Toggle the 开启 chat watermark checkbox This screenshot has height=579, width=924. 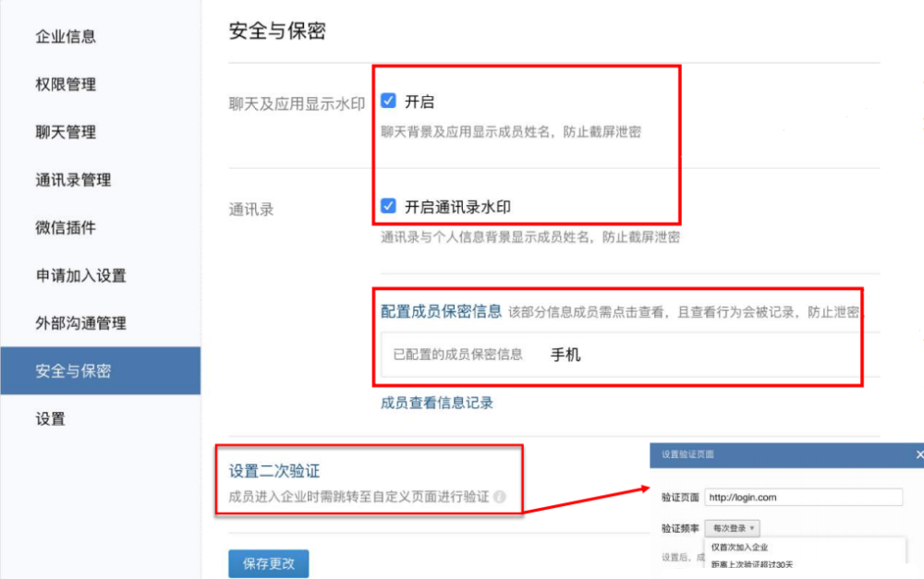coord(388,101)
